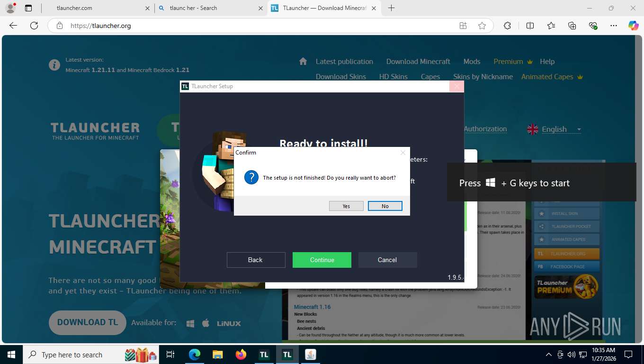Go back in the Edge browser

(13, 26)
